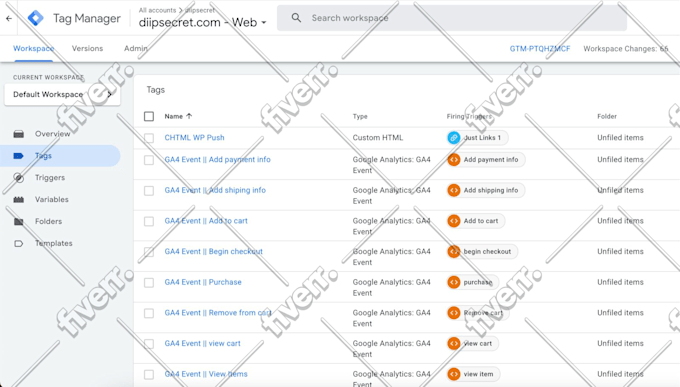This screenshot has height=387, width=680.
Task: Click the Variables sidebar icon
Action: tap(19, 200)
